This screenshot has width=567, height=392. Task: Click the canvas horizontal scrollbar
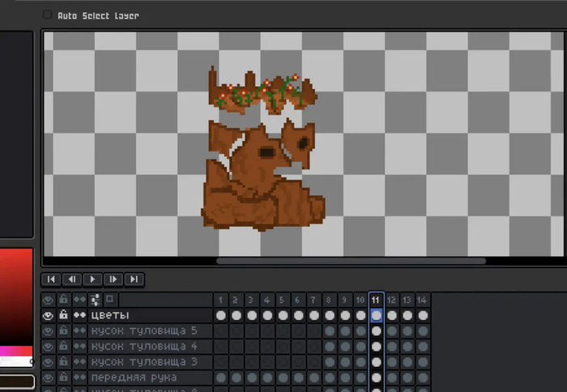coord(351,261)
